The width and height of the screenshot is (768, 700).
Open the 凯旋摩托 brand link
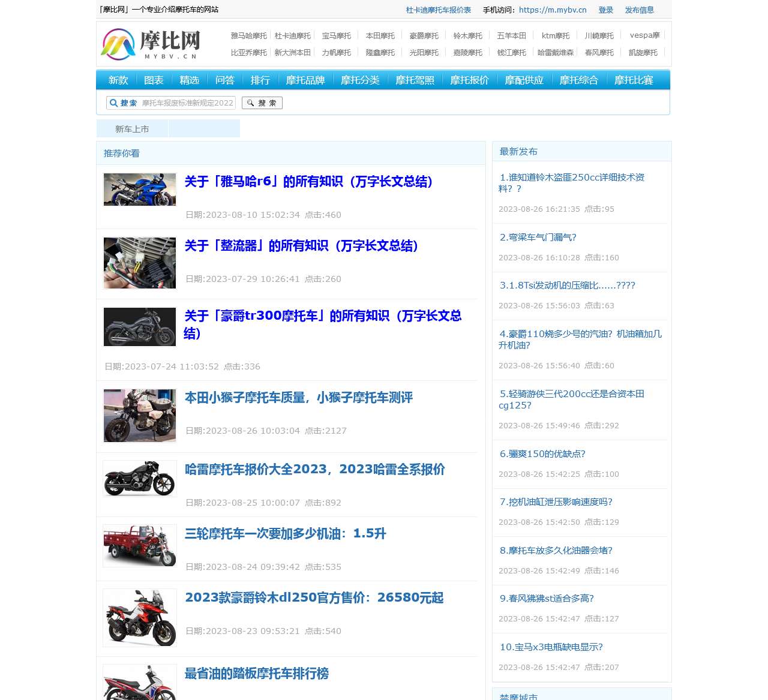[x=643, y=53]
